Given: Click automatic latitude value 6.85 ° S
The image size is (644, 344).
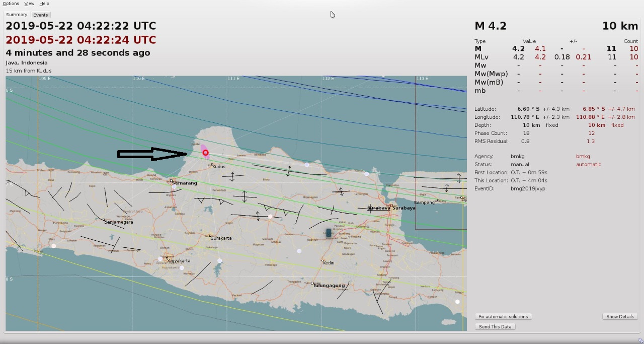Looking at the screenshot, I should (594, 109).
